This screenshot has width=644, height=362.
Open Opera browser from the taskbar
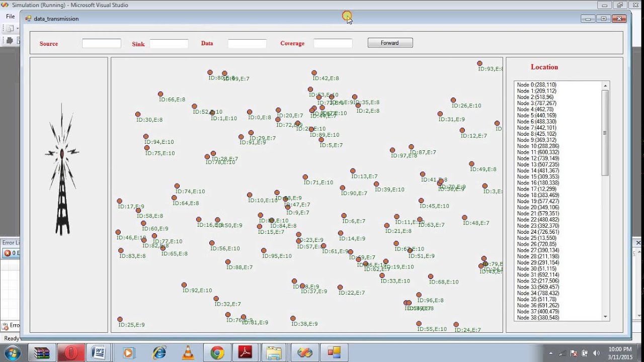(x=71, y=353)
